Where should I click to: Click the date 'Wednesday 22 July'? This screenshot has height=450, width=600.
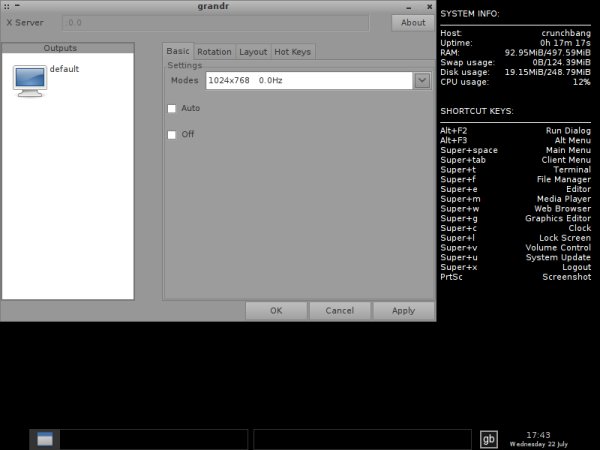[538, 444]
